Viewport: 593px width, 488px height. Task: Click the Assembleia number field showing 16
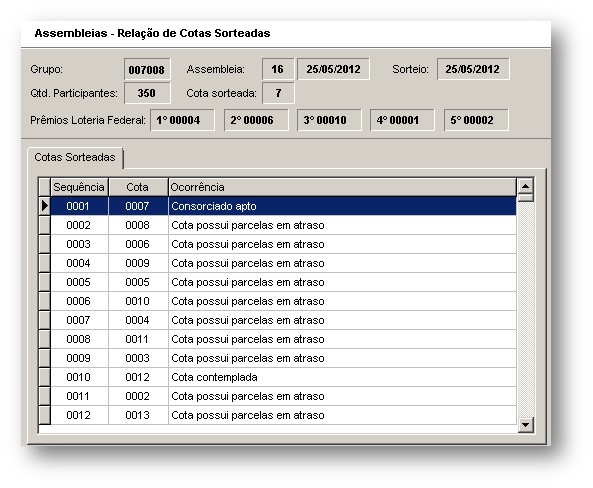pos(278,69)
